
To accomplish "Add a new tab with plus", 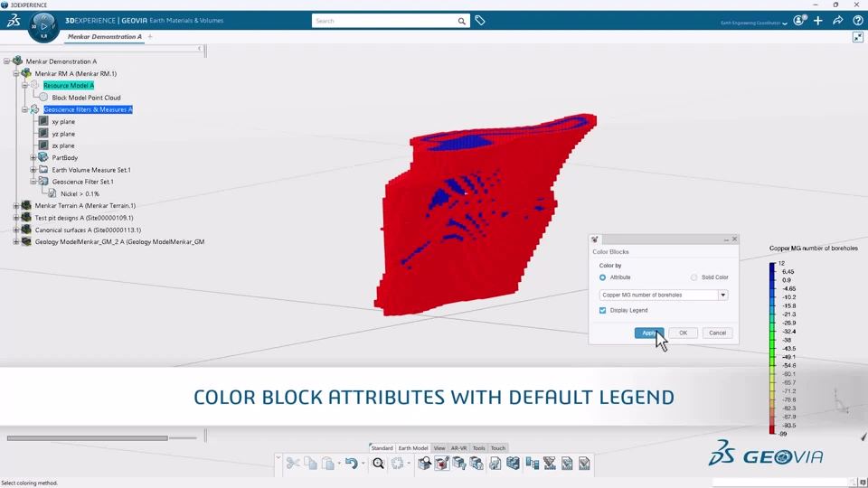I will coord(150,36).
